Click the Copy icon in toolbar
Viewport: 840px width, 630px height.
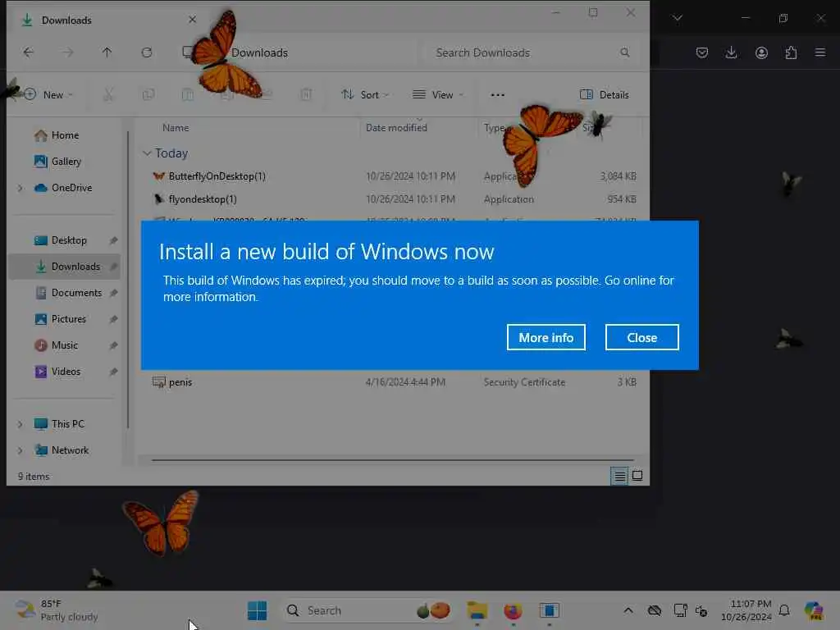[148, 95]
